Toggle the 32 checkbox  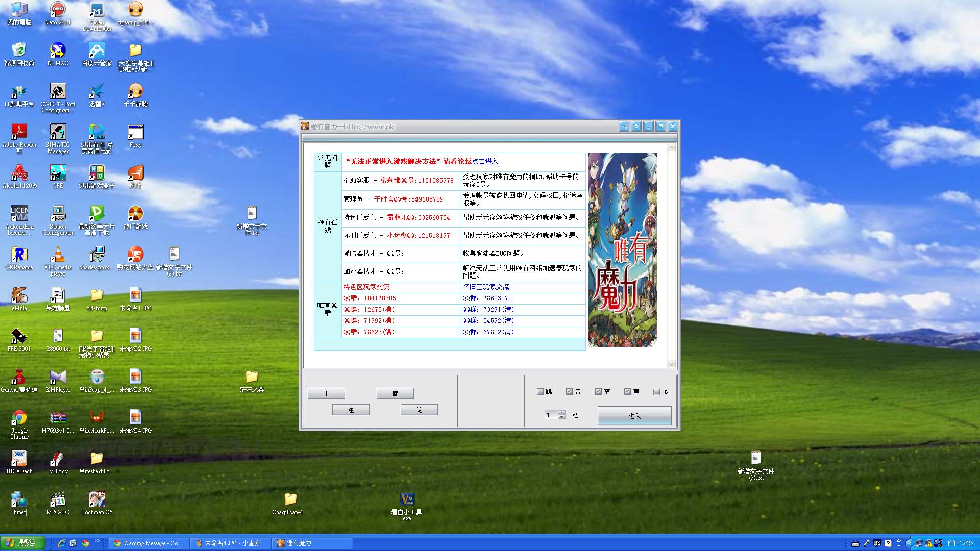pos(656,392)
